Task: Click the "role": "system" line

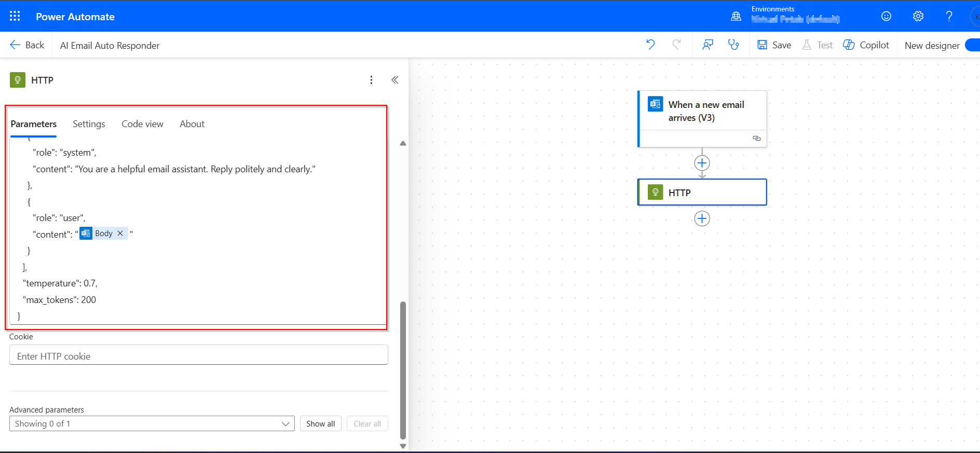Action: (x=64, y=153)
